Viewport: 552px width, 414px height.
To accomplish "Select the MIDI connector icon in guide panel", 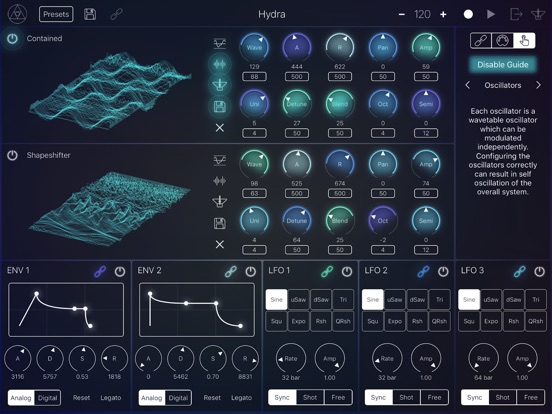I will (502, 41).
